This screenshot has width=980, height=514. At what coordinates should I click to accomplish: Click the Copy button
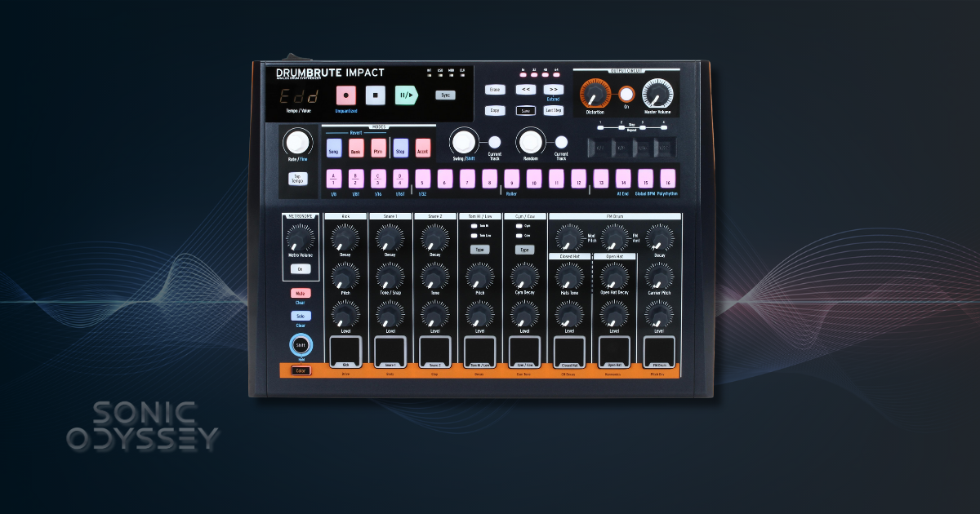point(496,110)
